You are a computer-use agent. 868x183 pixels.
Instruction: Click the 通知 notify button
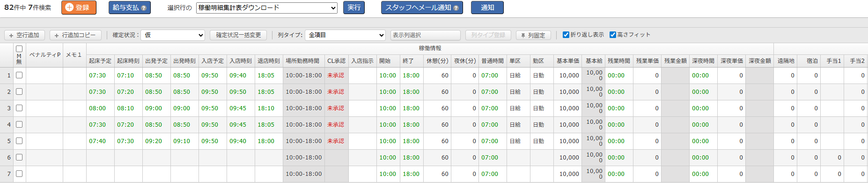click(x=487, y=8)
